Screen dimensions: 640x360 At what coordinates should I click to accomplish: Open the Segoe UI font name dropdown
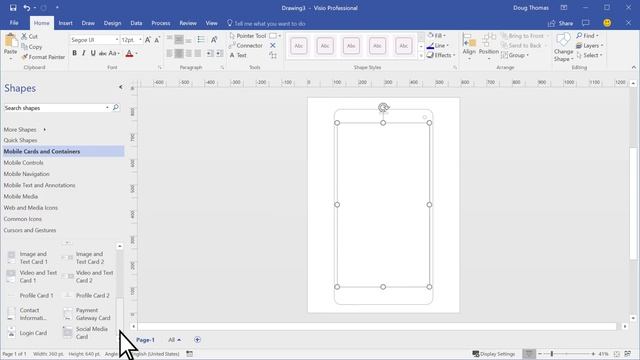(117, 40)
